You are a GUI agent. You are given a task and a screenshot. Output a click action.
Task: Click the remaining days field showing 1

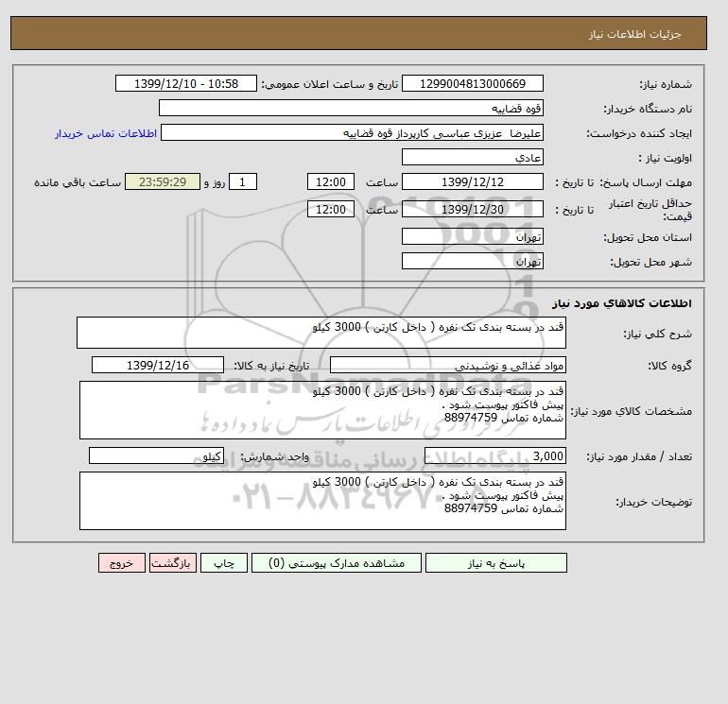[242, 182]
